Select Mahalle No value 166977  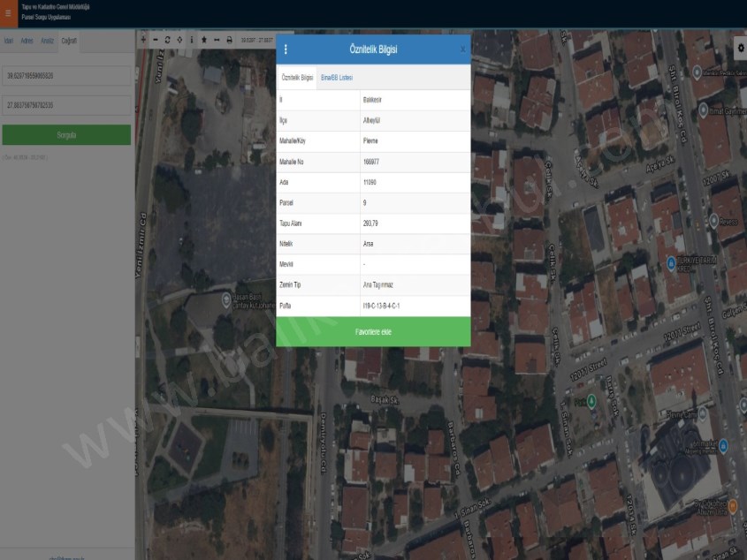[x=371, y=162]
